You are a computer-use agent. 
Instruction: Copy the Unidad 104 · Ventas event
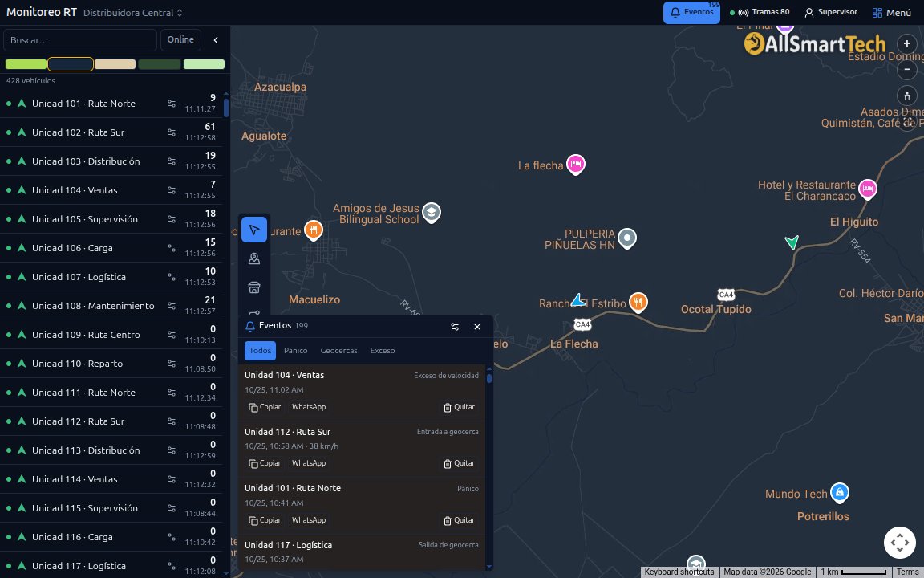click(265, 408)
